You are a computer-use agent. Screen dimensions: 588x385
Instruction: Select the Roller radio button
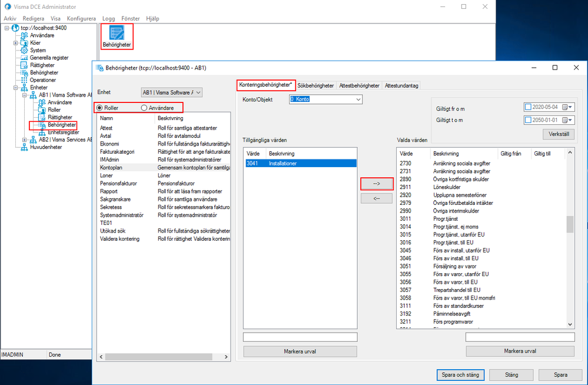pos(99,108)
